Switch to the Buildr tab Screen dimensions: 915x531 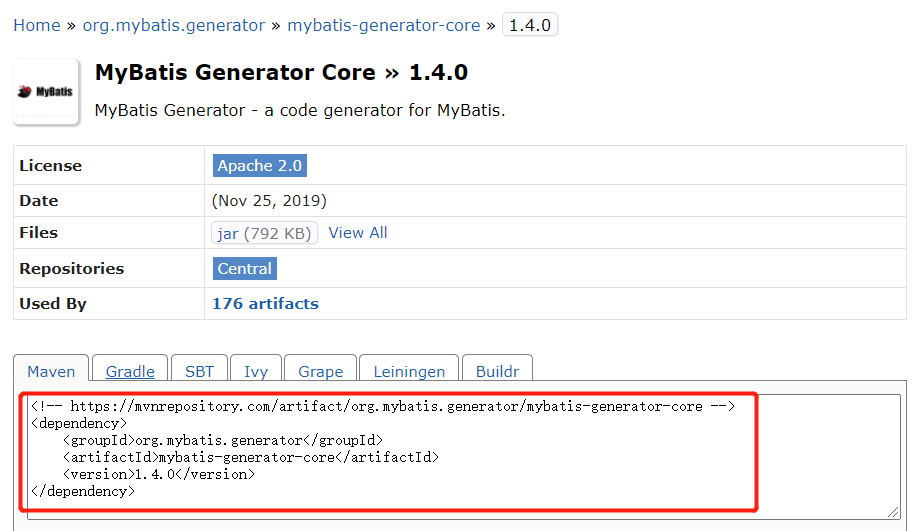click(497, 369)
